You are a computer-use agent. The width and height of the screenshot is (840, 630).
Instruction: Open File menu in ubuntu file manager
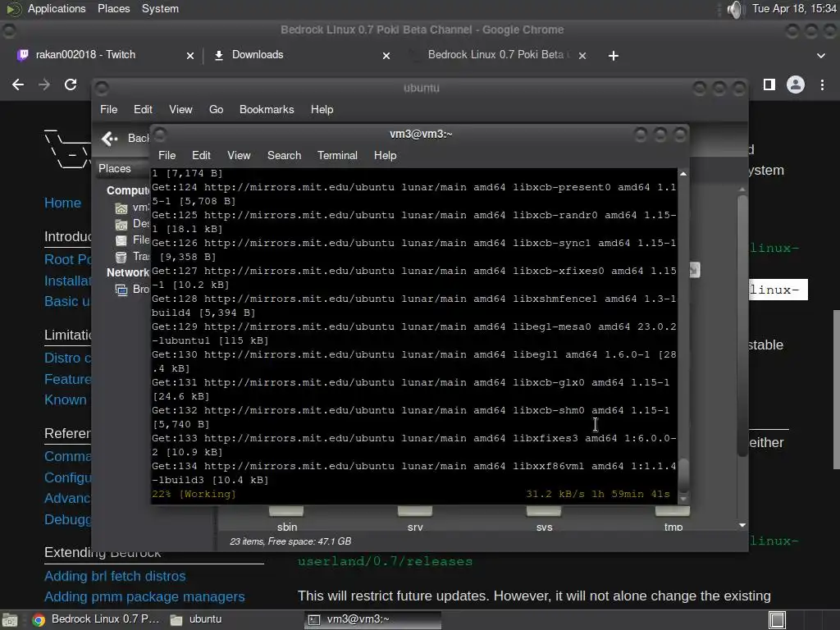point(108,109)
